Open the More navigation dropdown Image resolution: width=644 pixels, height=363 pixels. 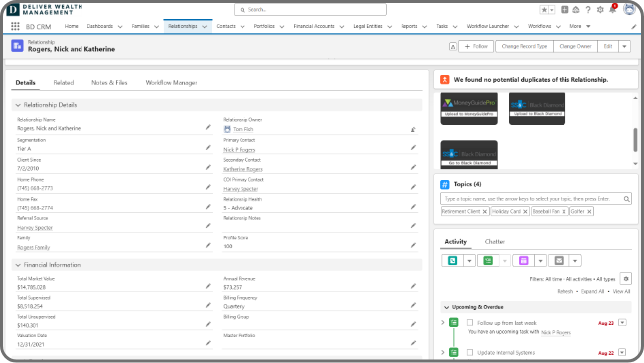click(x=580, y=26)
